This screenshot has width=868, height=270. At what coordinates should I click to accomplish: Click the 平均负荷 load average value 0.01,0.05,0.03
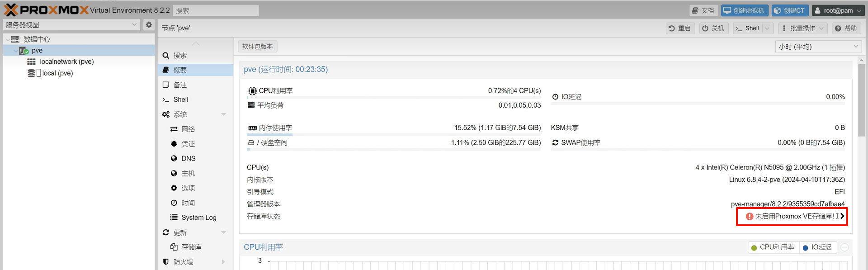[x=519, y=105]
